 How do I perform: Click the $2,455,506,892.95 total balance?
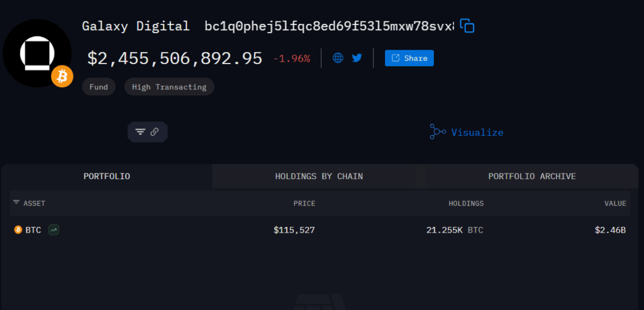[175, 58]
